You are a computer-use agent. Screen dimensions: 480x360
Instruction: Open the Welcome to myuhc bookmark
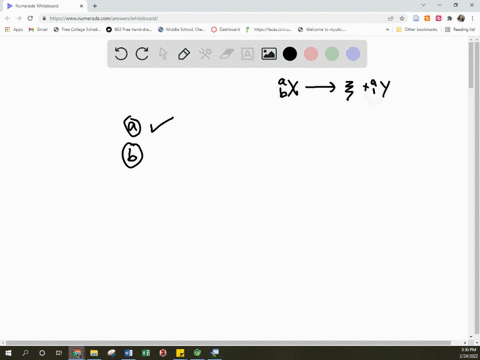pyautogui.click(x=322, y=29)
